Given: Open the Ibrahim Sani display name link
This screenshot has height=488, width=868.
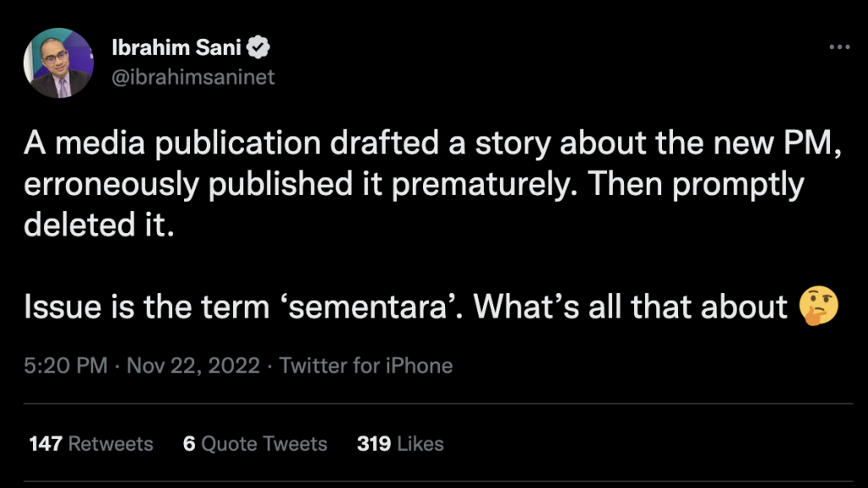Looking at the screenshot, I should (175, 47).
